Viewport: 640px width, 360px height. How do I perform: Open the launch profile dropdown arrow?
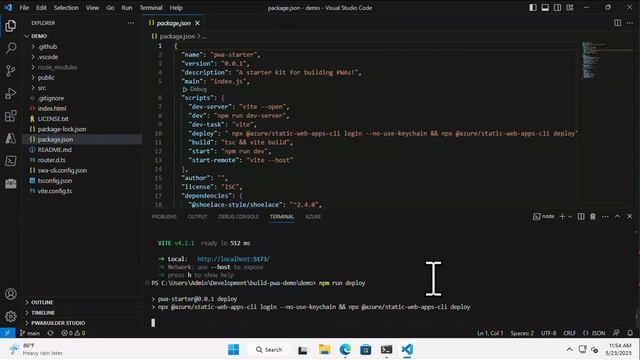[x=570, y=216]
